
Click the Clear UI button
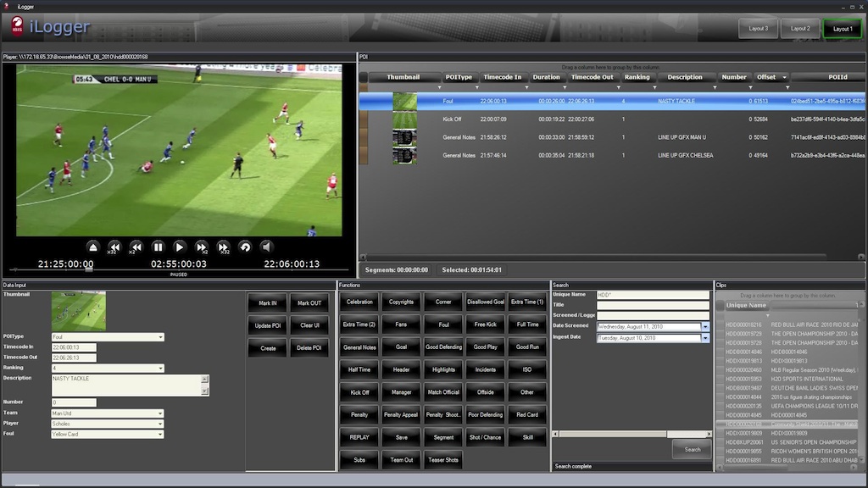coord(309,326)
